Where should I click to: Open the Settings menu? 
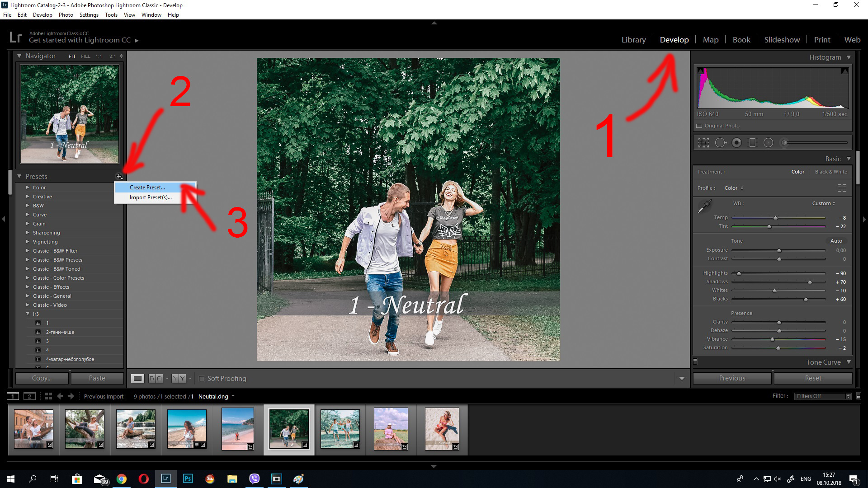pos(89,14)
